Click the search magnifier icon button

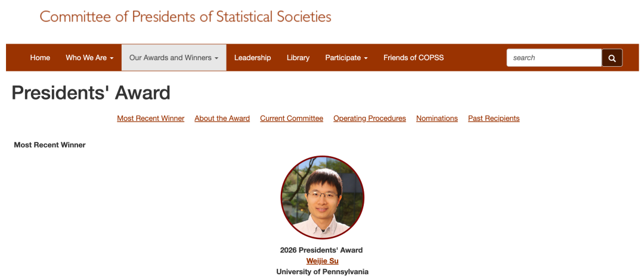point(612,58)
